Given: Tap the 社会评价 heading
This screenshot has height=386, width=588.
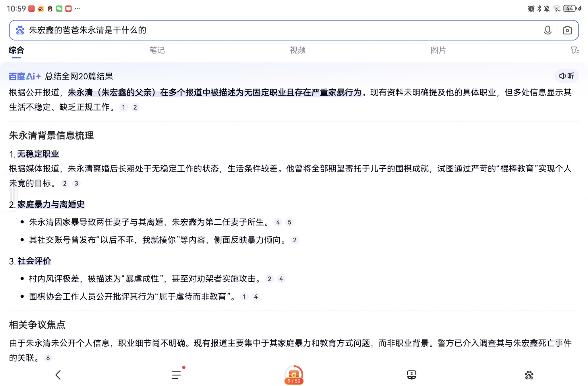Looking at the screenshot, I should 34,261.
